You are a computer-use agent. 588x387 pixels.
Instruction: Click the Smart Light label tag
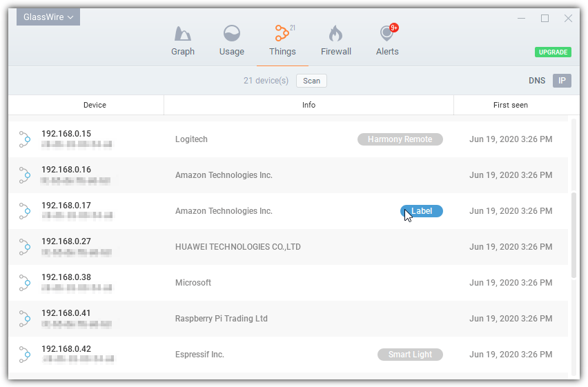click(x=410, y=355)
